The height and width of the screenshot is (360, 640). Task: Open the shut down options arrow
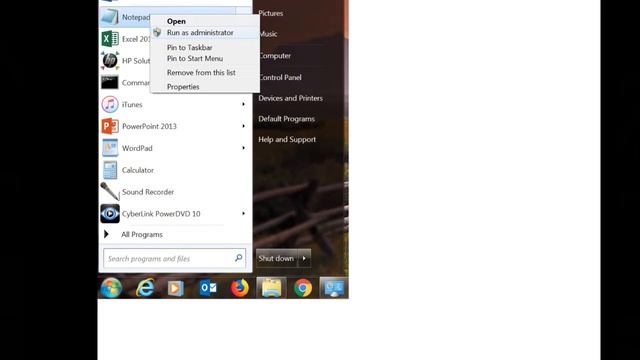click(x=304, y=258)
